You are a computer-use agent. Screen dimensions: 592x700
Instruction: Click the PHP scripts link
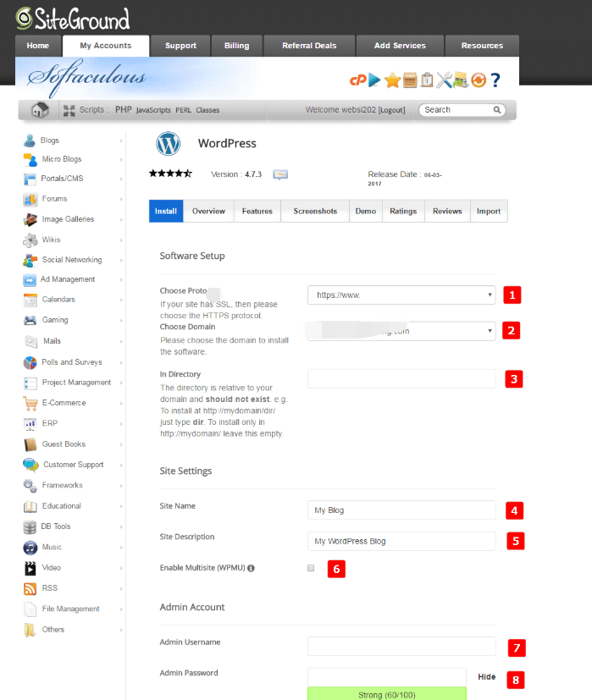click(x=124, y=110)
